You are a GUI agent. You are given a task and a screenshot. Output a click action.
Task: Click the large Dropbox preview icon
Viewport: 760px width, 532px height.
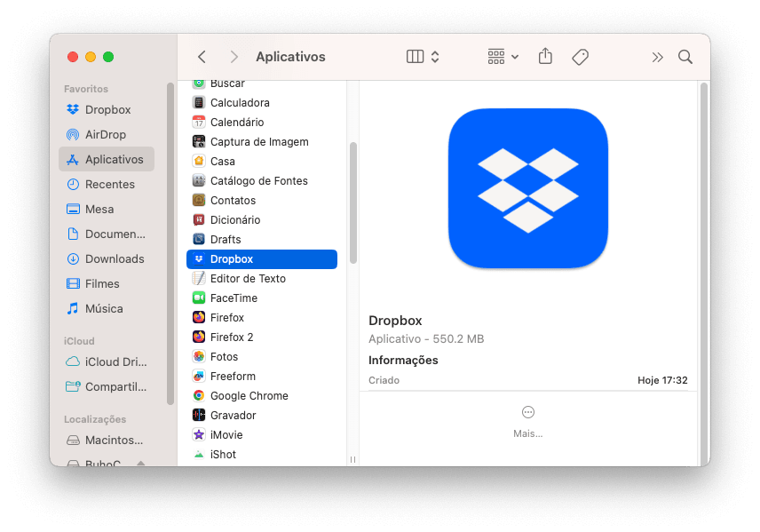pos(528,188)
